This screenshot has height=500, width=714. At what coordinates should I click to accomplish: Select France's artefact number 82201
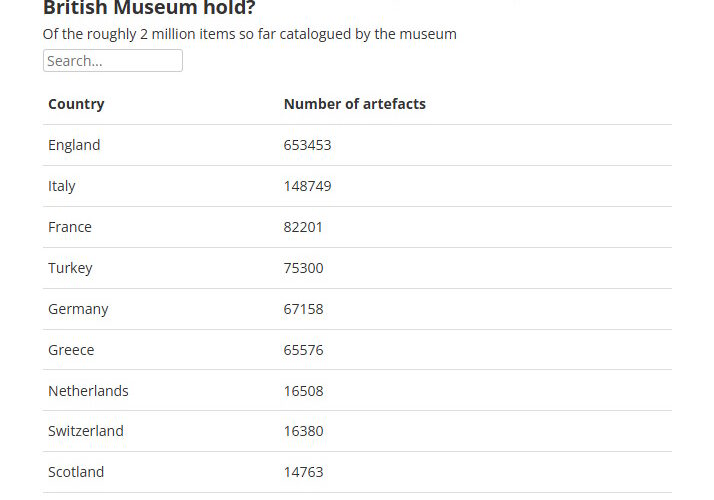303,227
